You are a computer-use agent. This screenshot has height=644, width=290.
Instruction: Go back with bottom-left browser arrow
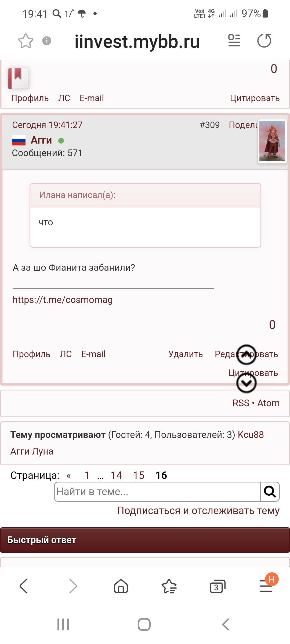point(24,586)
